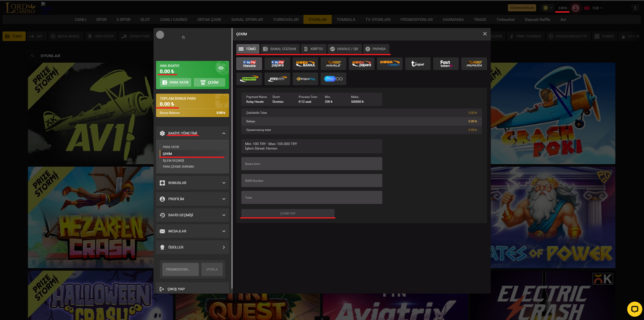Choose the Fast Token payment method
The height and width of the screenshot is (320, 644).
pyautogui.click(x=446, y=64)
